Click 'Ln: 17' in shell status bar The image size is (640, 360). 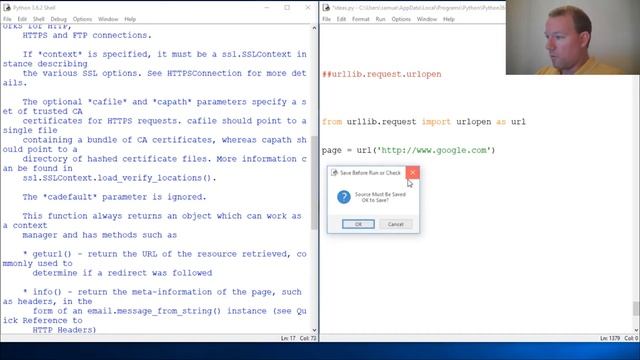tap(288, 338)
